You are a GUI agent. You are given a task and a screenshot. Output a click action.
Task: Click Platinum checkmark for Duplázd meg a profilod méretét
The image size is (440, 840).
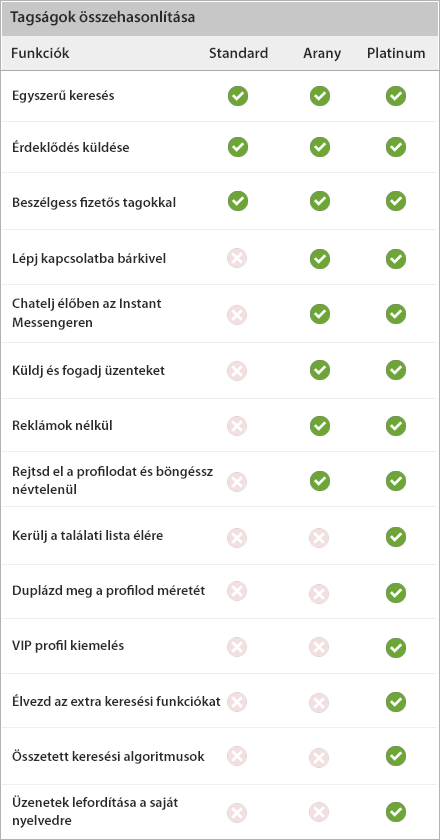(396, 593)
